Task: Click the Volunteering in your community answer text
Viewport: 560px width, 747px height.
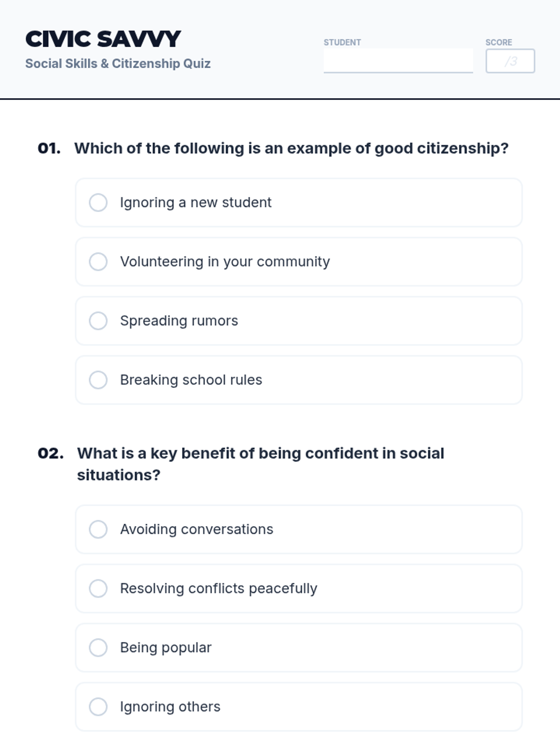Action: click(225, 262)
